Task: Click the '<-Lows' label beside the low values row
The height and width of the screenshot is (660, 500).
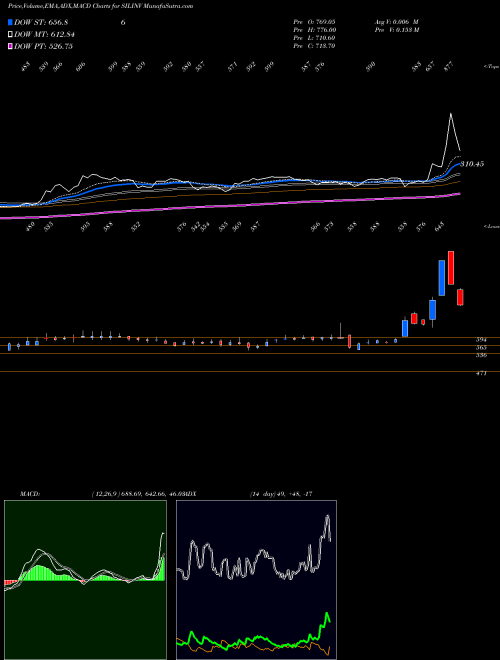Action: (x=492, y=226)
